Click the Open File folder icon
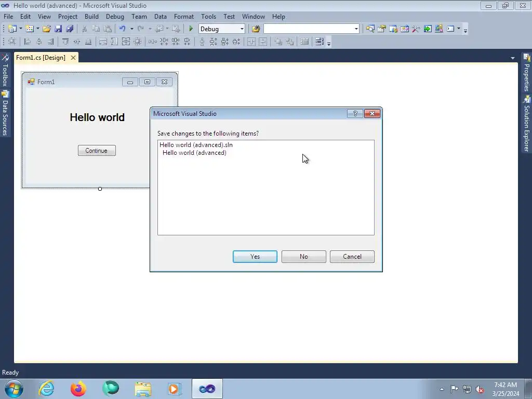Screen dimensions: 532x399 point(47,29)
